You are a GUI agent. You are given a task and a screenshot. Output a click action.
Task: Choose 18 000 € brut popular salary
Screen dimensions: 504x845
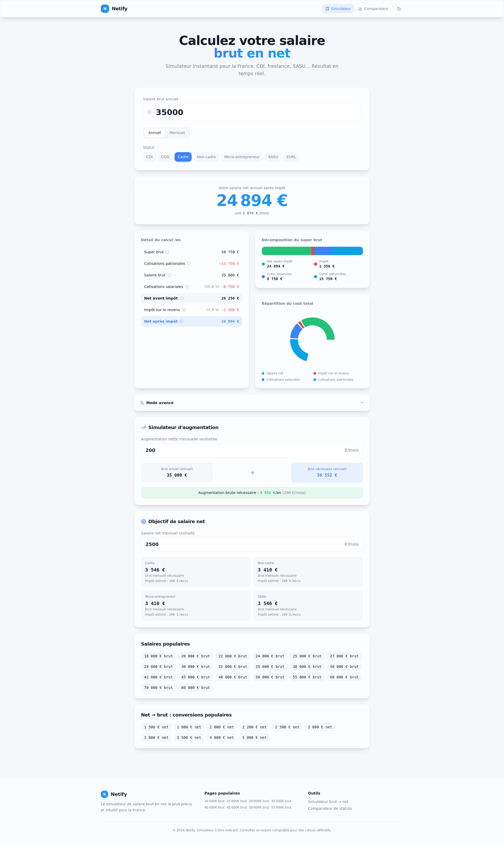158,656
